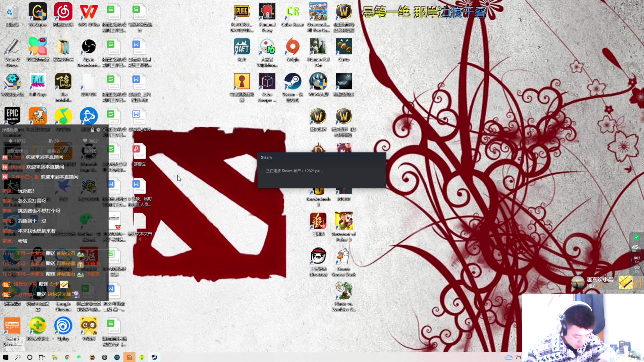The image size is (644, 362).
Task: Launch WeGame from the desktop
Action: tap(38, 15)
